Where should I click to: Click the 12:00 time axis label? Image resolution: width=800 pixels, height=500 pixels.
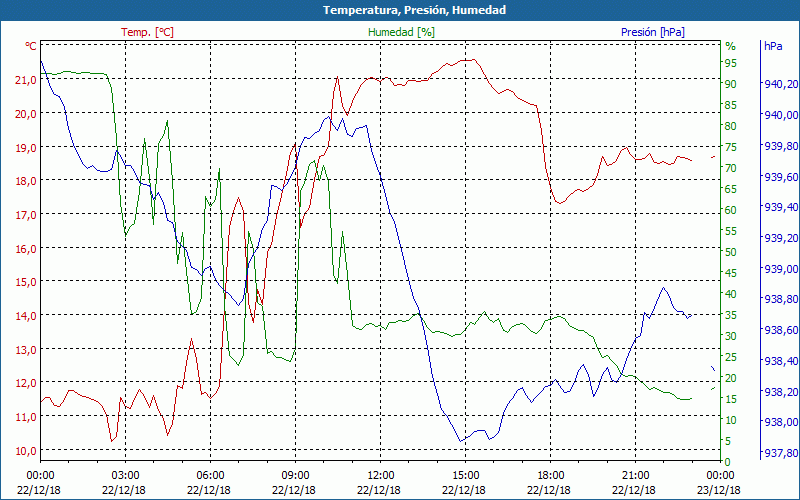coord(380,476)
